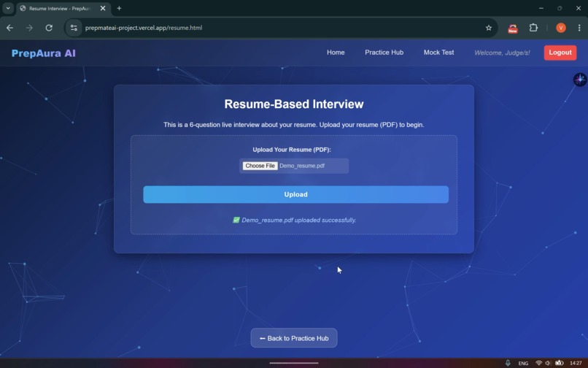Open Chrome three-dot menu
The height and width of the screenshot is (368, 588).
[579, 28]
